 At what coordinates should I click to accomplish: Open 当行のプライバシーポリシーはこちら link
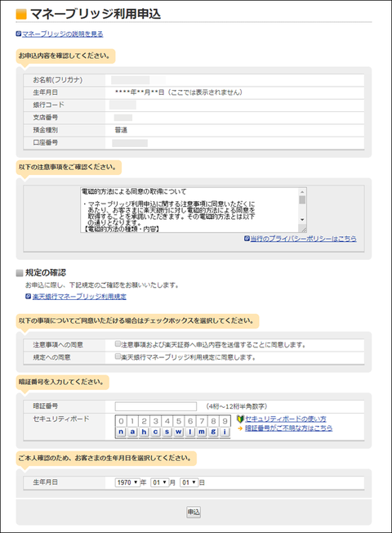pyautogui.click(x=303, y=239)
